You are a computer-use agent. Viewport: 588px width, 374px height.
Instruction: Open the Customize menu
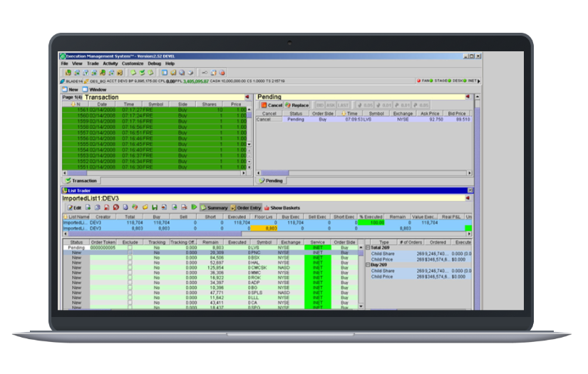click(133, 63)
